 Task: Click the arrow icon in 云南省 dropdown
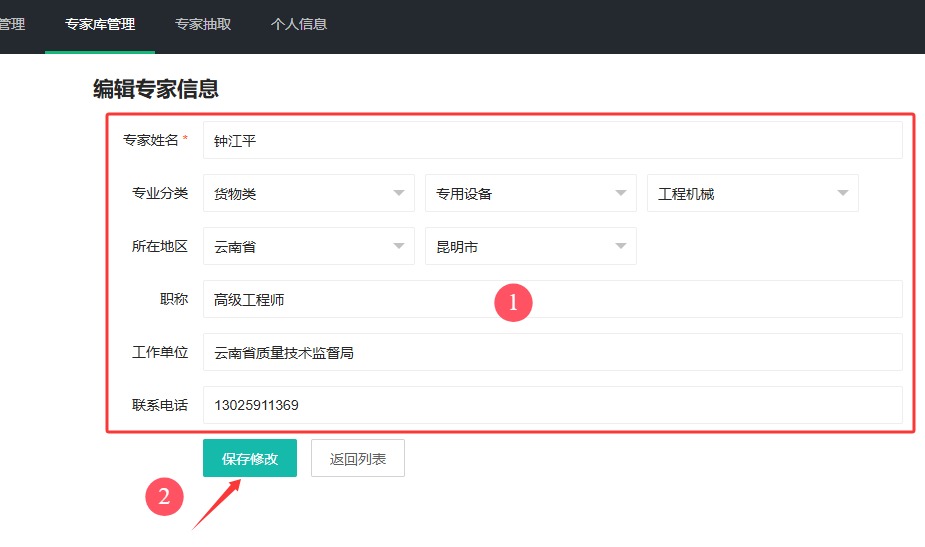tap(399, 246)
